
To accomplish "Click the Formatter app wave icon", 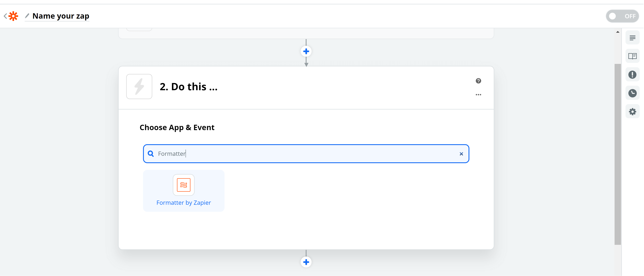I will 184,185.
